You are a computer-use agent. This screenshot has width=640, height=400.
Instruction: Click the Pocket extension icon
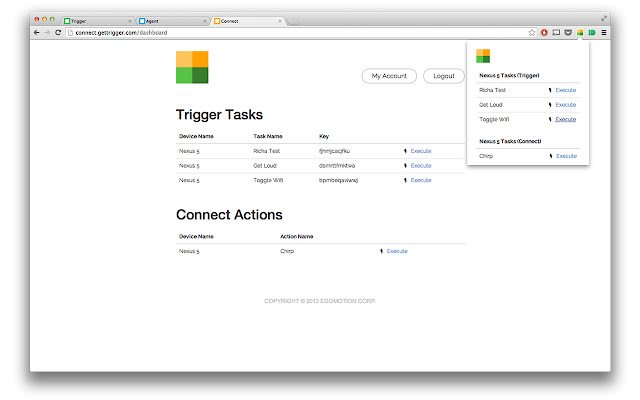(x=568, y=33)
